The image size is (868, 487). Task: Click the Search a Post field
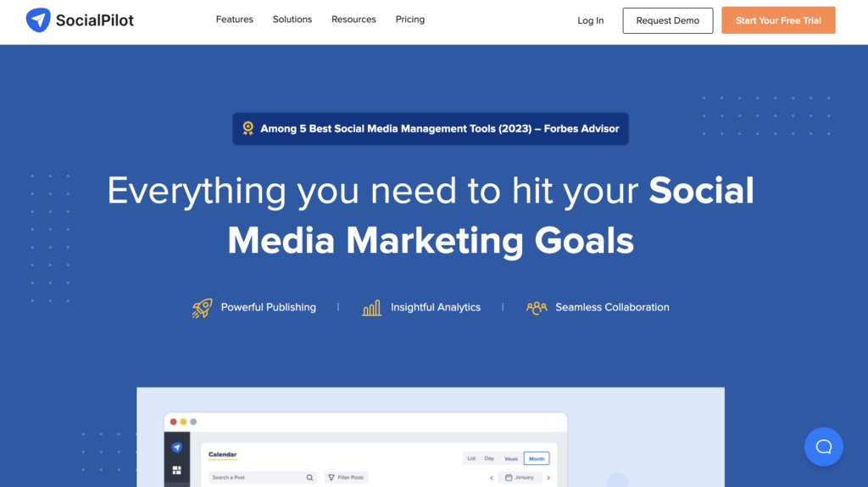click(263, 478)
